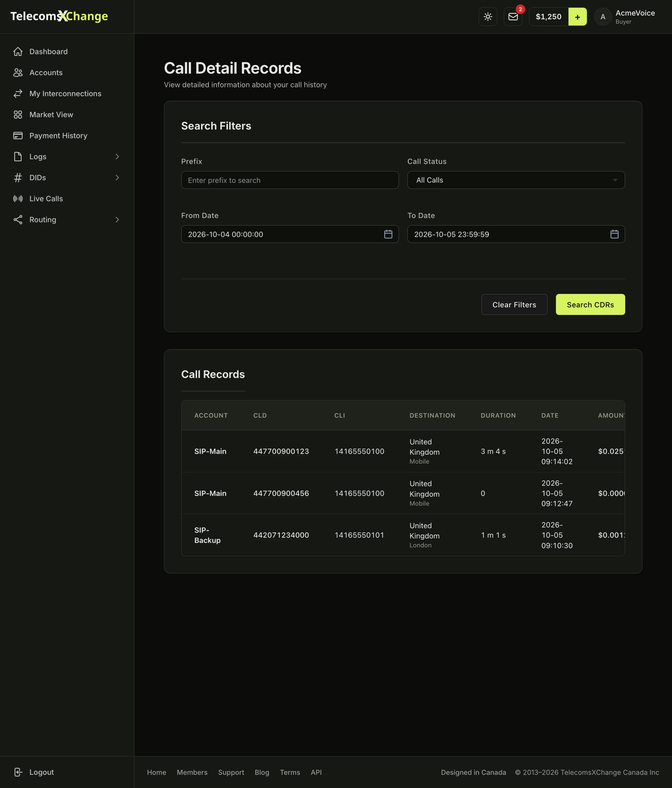The image size is (672, 788).
Task: Click the Accounts people icon
Action: click(x=18, y=73)
